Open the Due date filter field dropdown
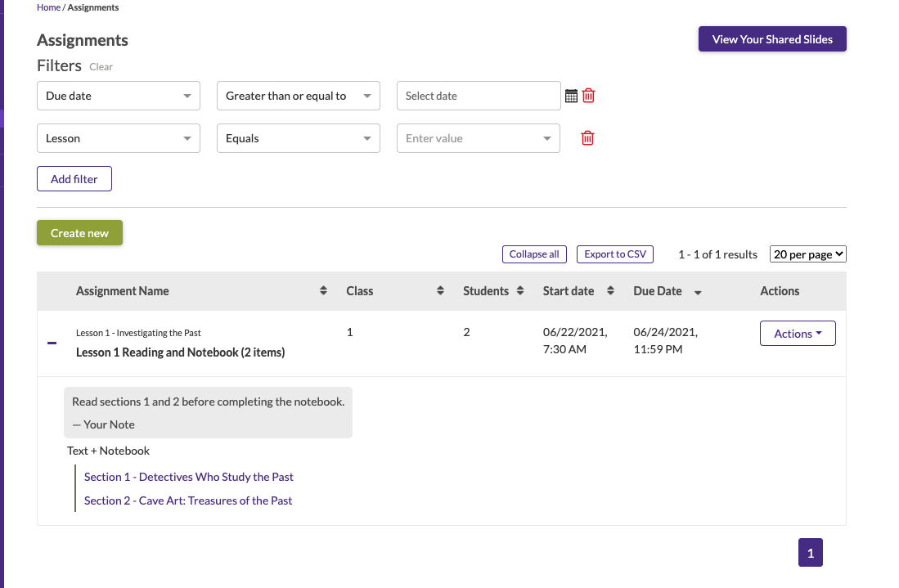 (119, 96)
